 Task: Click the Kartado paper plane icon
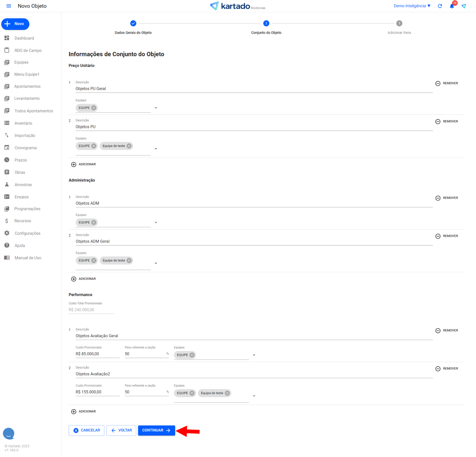[x=464, y=6]
